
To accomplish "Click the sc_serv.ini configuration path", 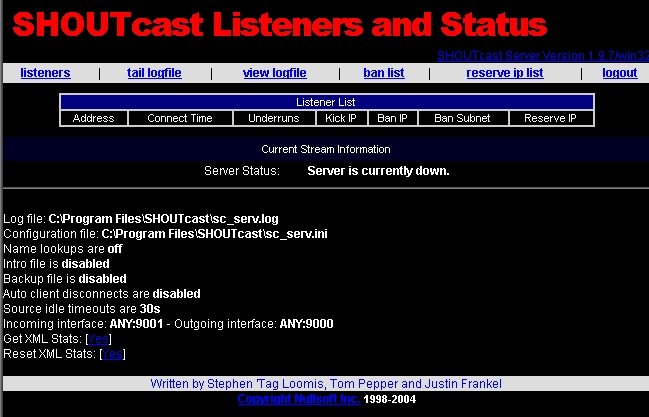I will tap(214, 234).
